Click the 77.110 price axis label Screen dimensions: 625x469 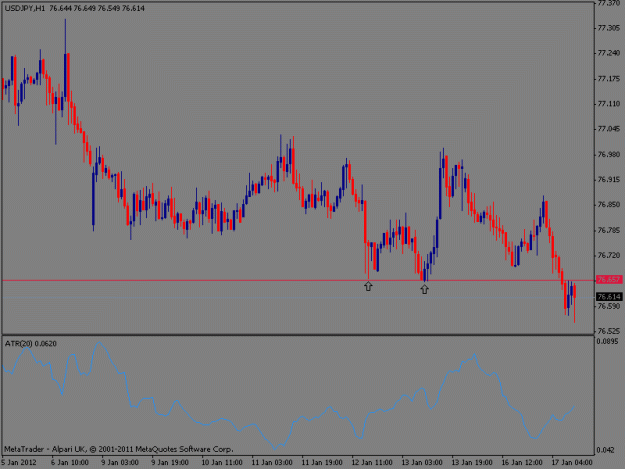[609, 104]
